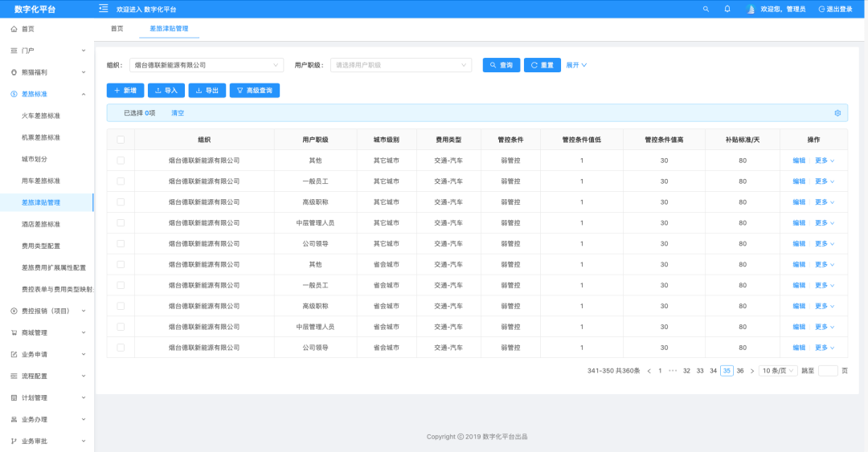This screenshot has height=452, width=868.
Task: Click the 商城管理 cart icon
Action: click(x=14, y=332)
